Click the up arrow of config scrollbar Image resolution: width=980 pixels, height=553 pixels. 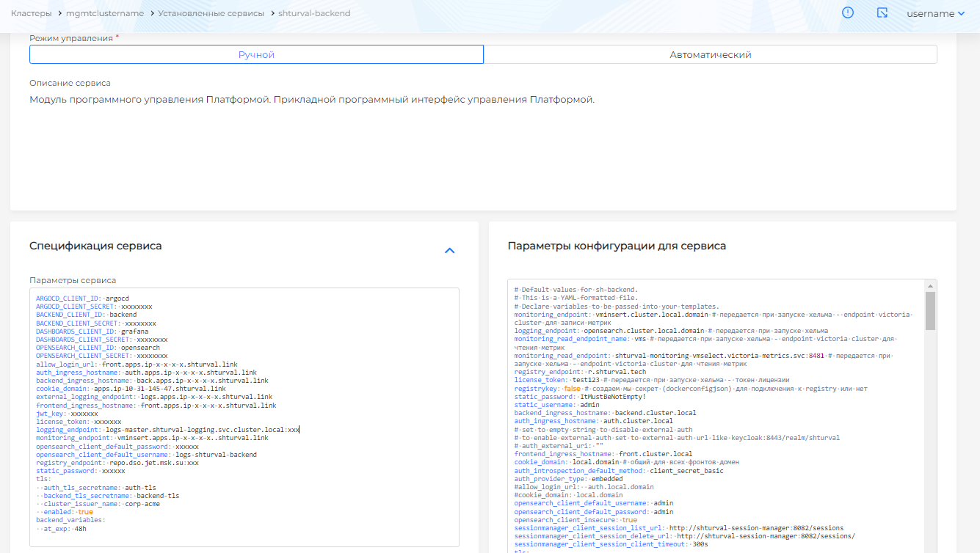tap(930, 286)
